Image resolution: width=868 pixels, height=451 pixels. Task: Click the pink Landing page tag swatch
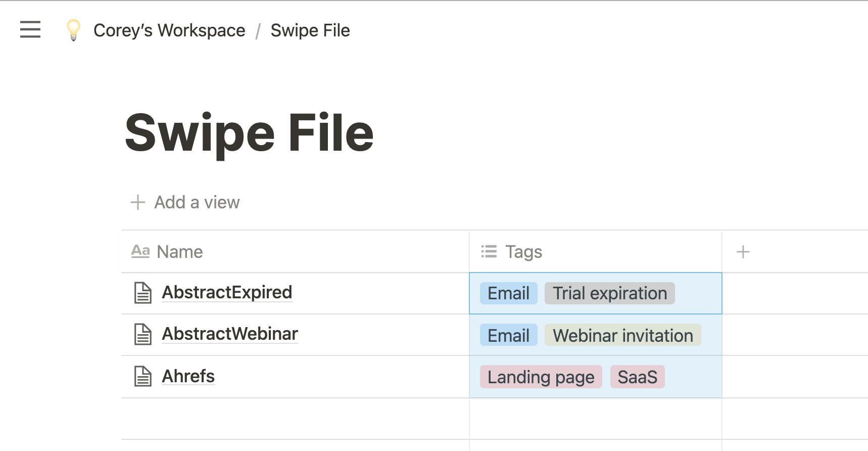tap(540, 377)
